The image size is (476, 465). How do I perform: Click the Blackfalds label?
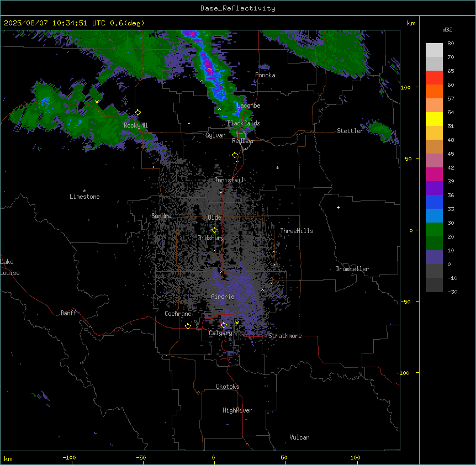click(244, 123)
